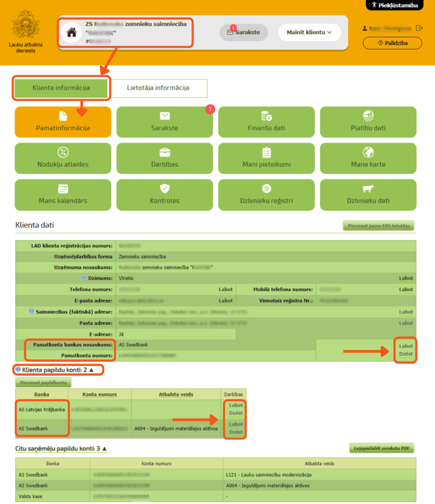Open Dzīvnieku dati cow tile

tap(368, 195)
